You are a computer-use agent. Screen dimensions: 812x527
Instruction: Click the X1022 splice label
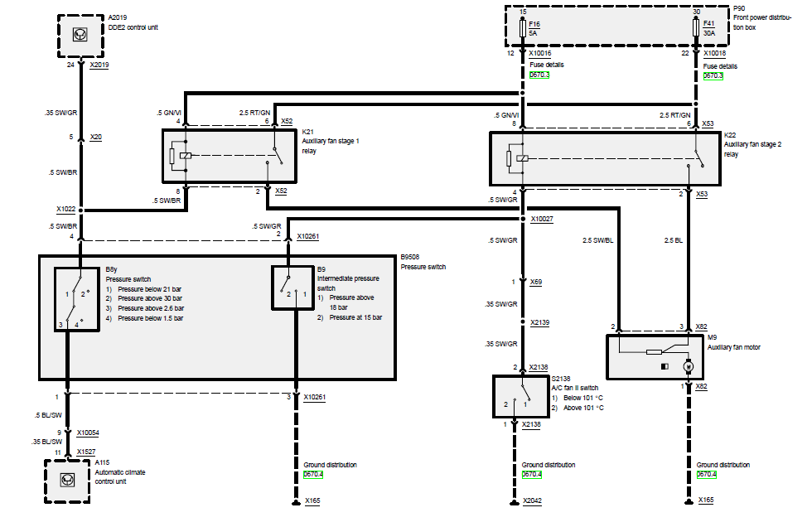(x=65, y=209)
